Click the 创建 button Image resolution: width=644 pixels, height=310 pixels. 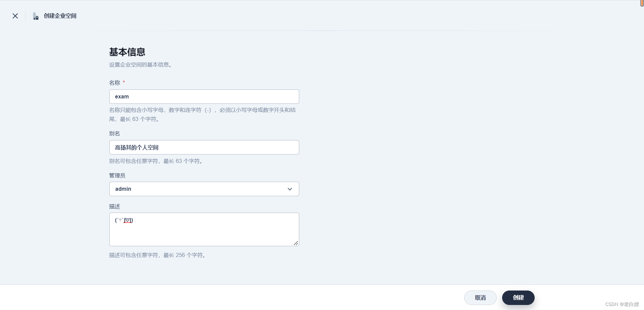518,298
